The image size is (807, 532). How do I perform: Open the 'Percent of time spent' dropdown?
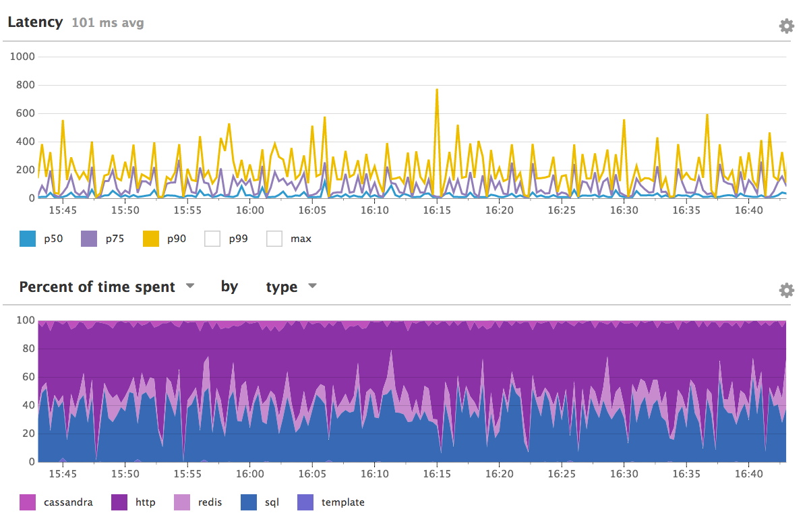pos(104,287)
